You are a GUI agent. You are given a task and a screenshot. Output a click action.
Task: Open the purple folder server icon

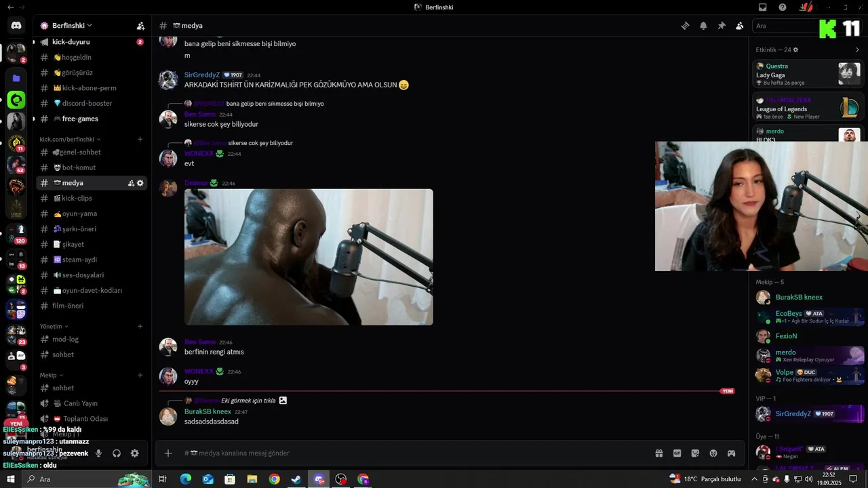(16, 79)
